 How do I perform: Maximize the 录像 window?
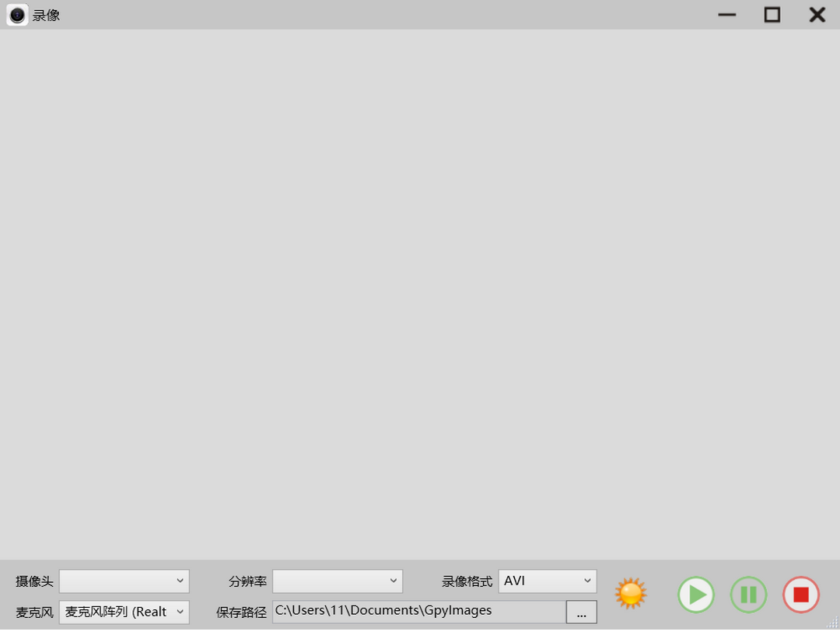tap(772, 15)
